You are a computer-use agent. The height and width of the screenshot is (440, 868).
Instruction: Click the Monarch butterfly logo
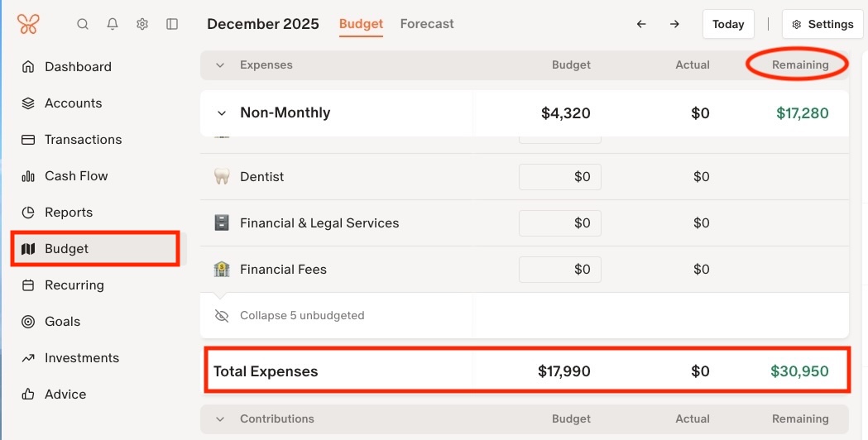click(28, 24)
